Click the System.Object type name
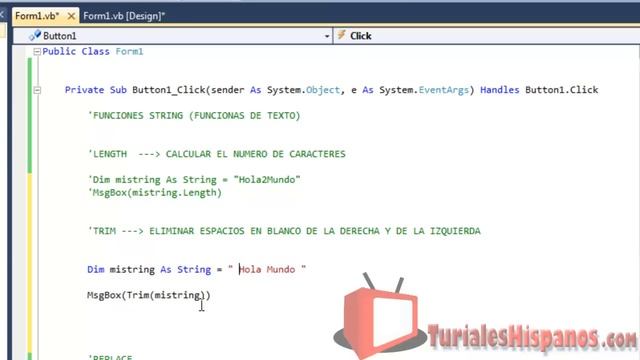 pyautogui.click(x=303, y=90)
